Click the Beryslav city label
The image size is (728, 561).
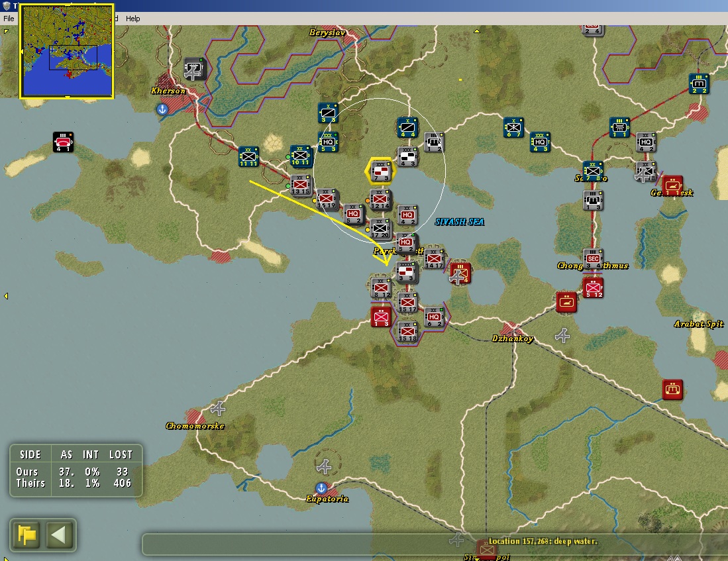tap(327, 32)
